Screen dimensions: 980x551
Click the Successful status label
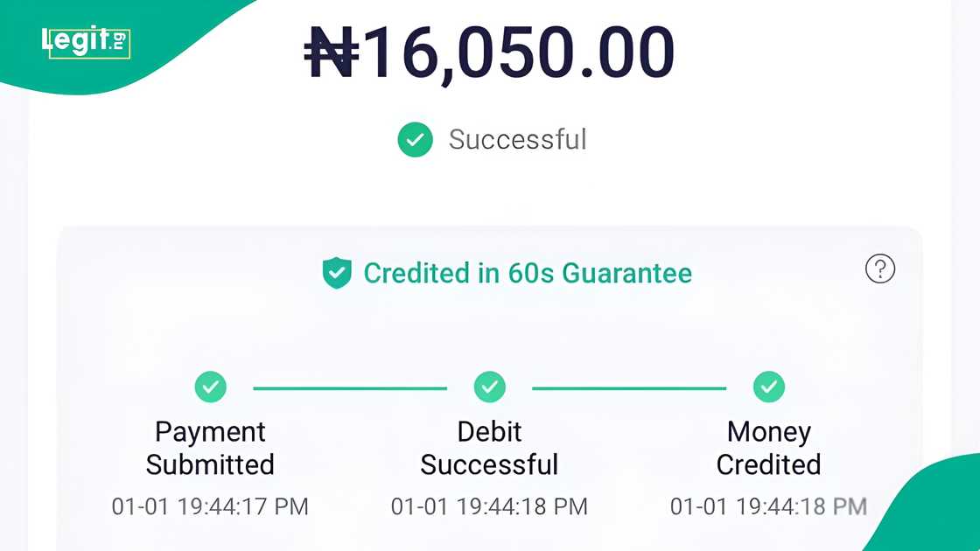pyautogui.click(x=518, y=139)
